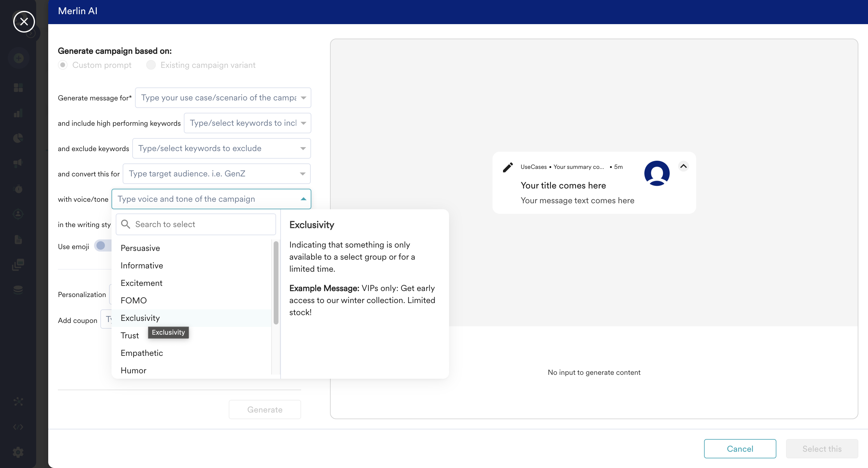Image resolution: width=868 pixels, height=468 pixels.
Task: Collapse the notification preview with chevron
Action: pyautogui.click(x=683, y=166)
